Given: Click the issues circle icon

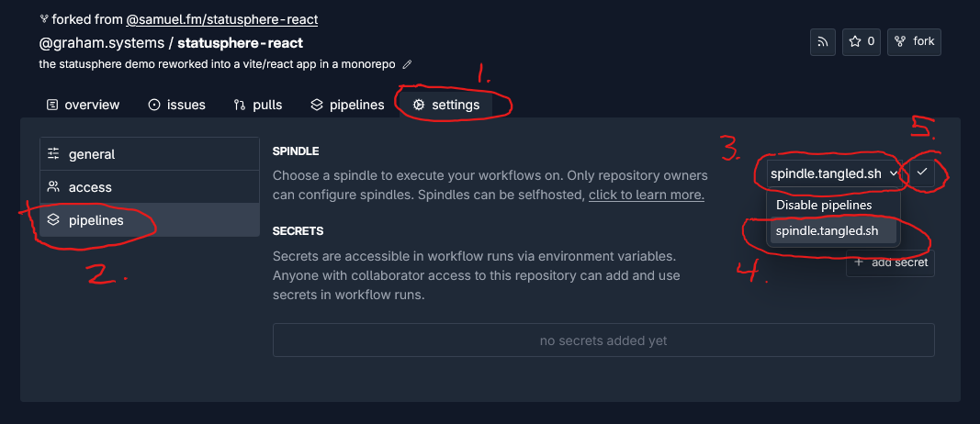Looking at the screenshot, I should pyautogui.click(x=154, y=105).
